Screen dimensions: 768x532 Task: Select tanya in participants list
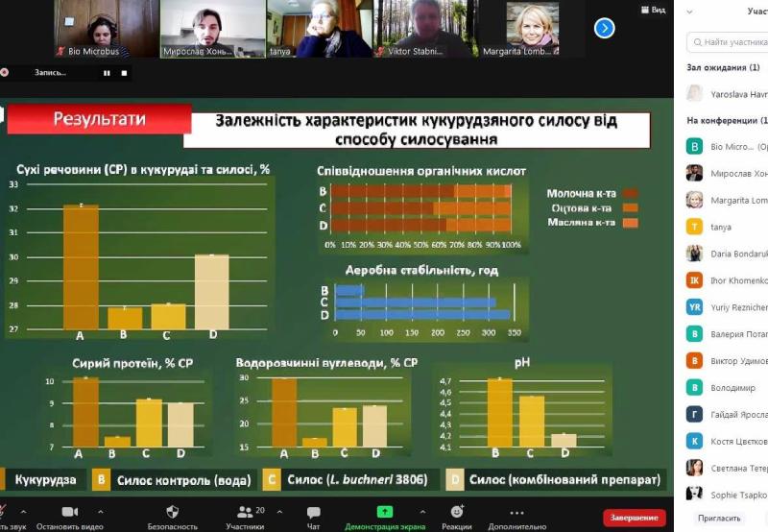tap(727, 227)
